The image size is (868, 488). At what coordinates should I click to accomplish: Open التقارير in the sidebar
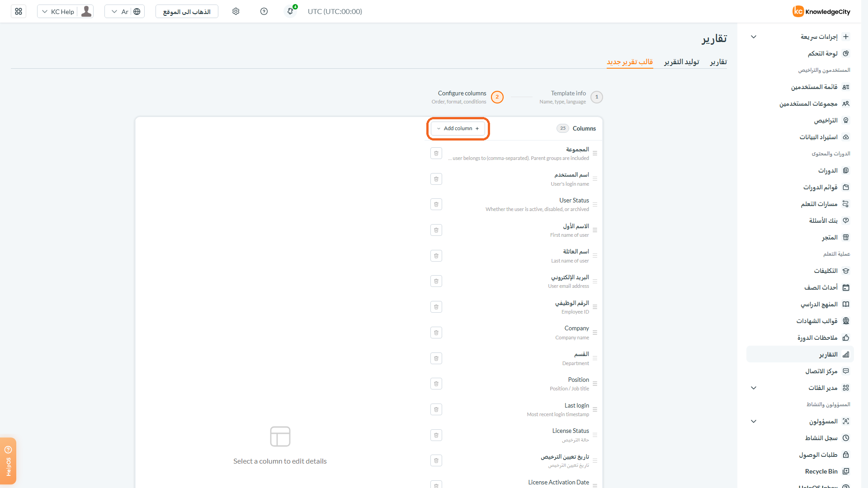coord(800,354)
